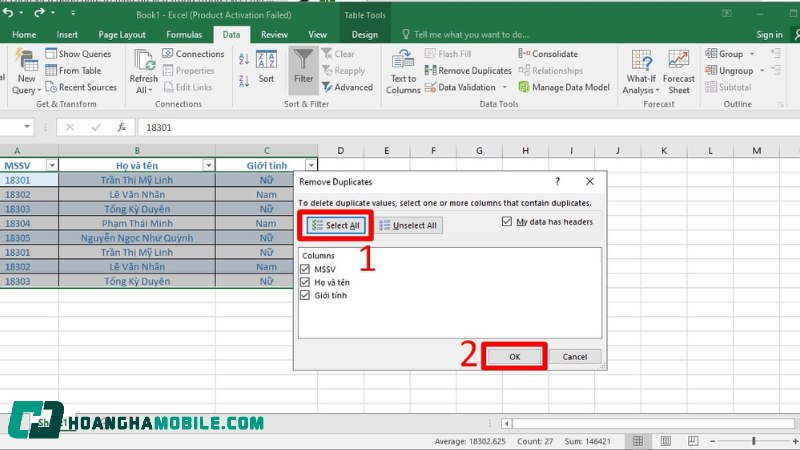Click the Redo arrow icon
This screenshot has height=450, width=800.
[x=39, y=12]
